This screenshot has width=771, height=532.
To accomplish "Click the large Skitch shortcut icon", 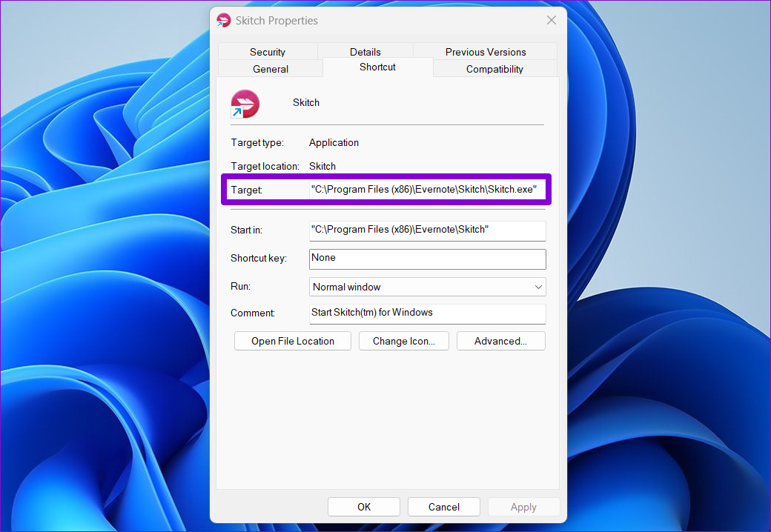I will pyautogui.click(x=245, y=104).
